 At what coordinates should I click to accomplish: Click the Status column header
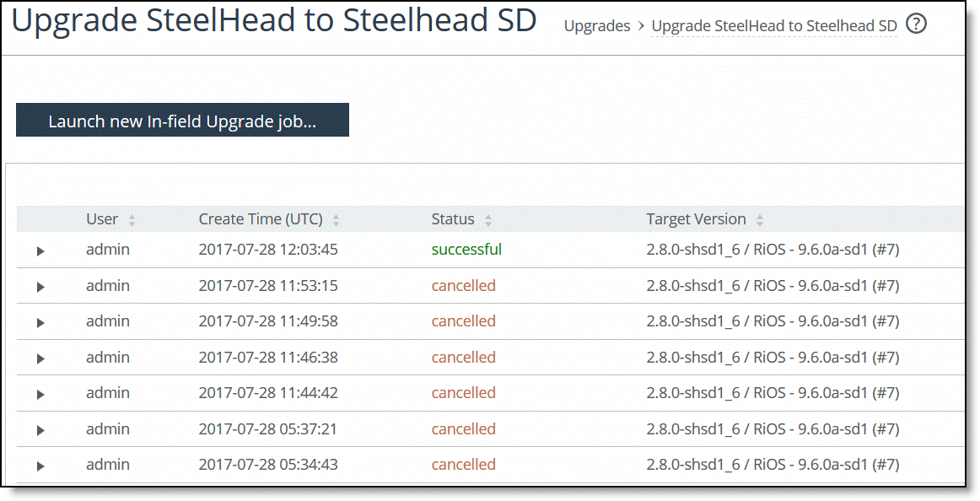pyautogui.click(x=453, y=219)
